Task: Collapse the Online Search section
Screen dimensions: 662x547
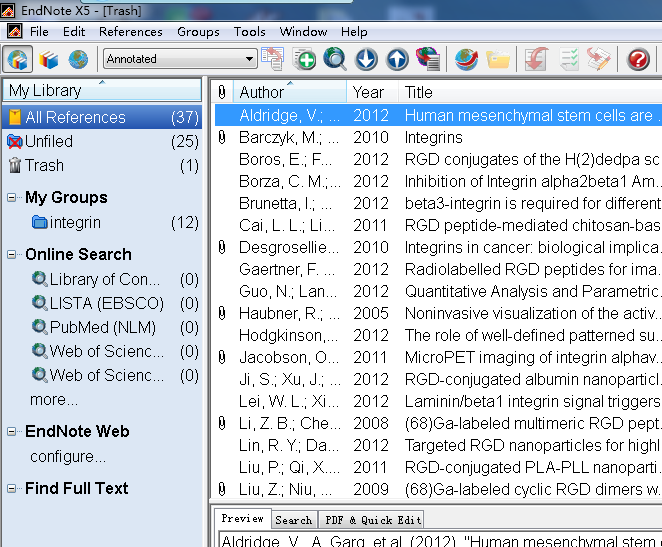Action: (x=11, y=255)
